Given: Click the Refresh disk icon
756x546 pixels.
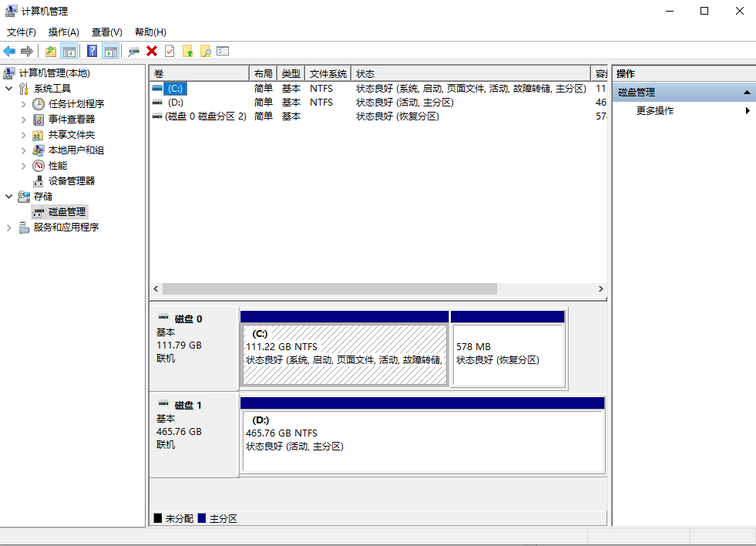Looking at the screenshot, I should point(132,51).
